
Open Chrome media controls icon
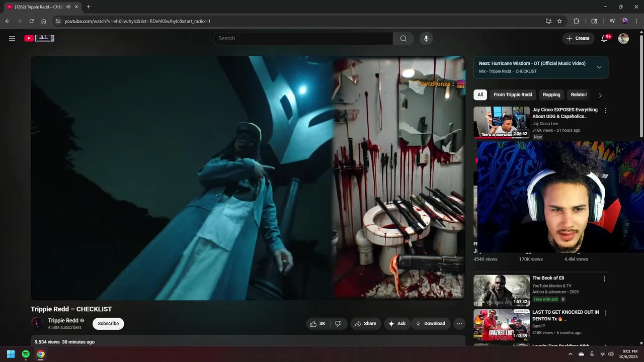612,21
